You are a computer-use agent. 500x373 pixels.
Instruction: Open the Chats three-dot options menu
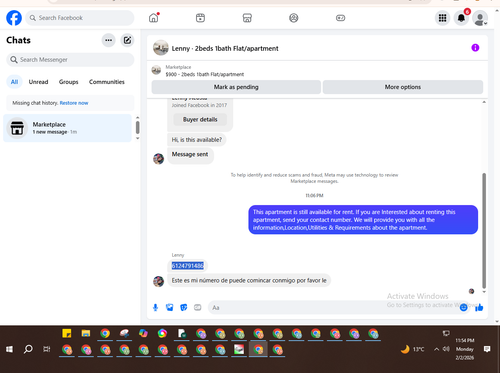click(x=109, y=40)
